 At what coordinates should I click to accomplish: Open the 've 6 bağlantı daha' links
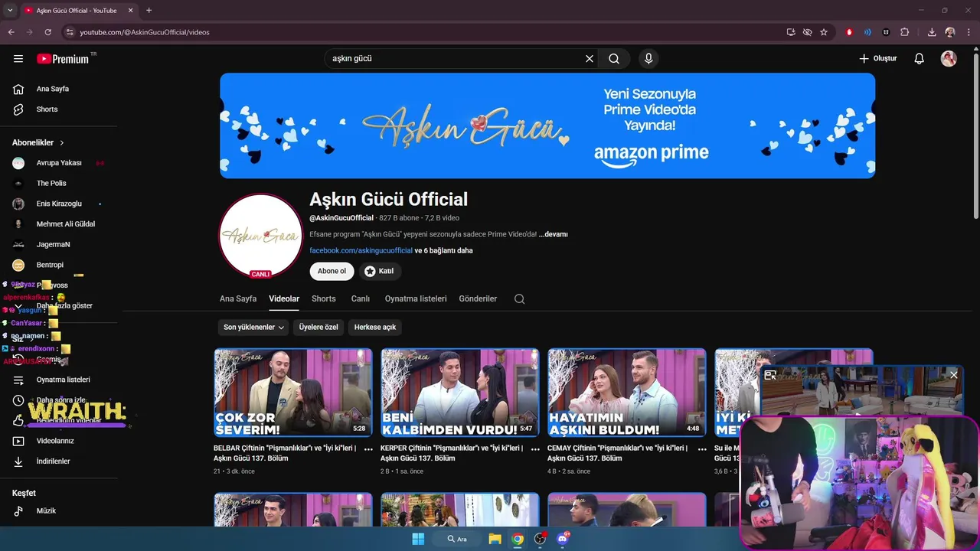[444, 251]
